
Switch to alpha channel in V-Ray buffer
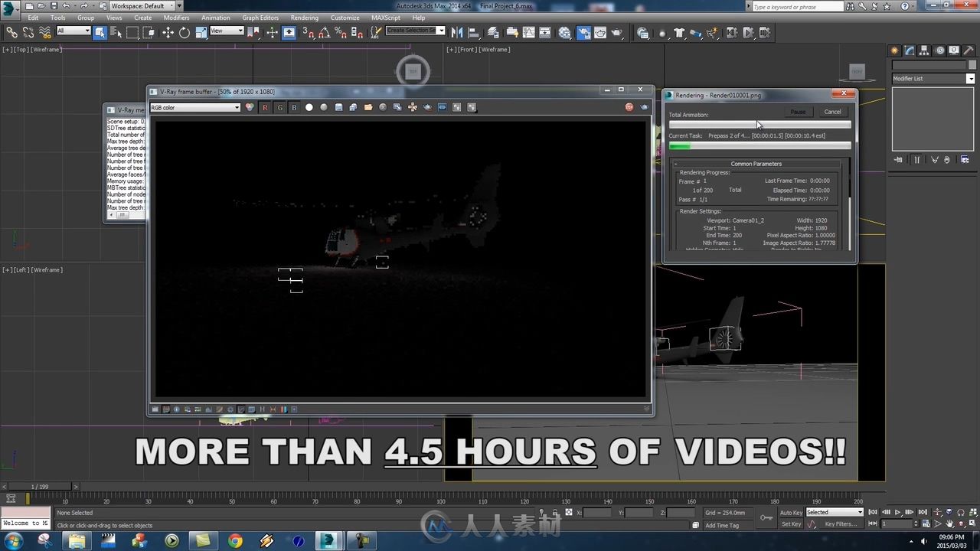pyautogui.click(x=309, y=107)
